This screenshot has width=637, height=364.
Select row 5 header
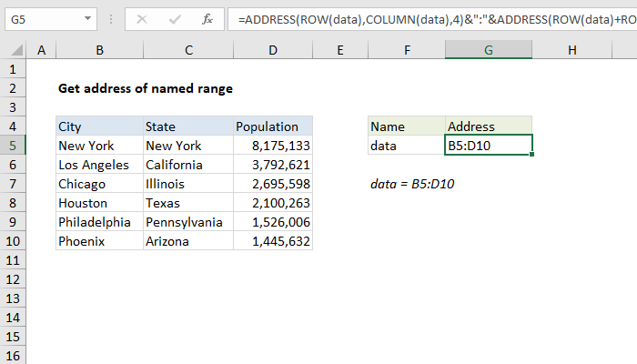tap(13, 145)
